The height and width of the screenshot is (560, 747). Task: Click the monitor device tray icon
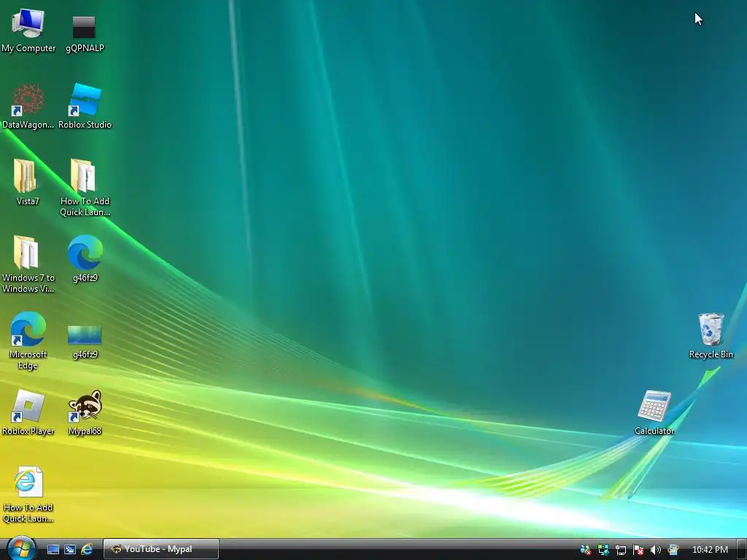pyautogui.click(x=620, y=550)
